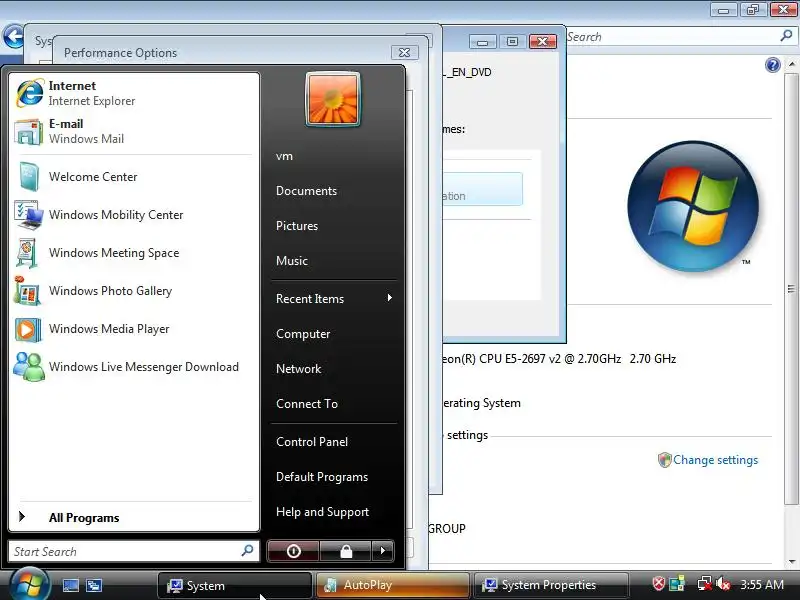Click the Start menu power button

pyautogui.click(x=293, y=551)
